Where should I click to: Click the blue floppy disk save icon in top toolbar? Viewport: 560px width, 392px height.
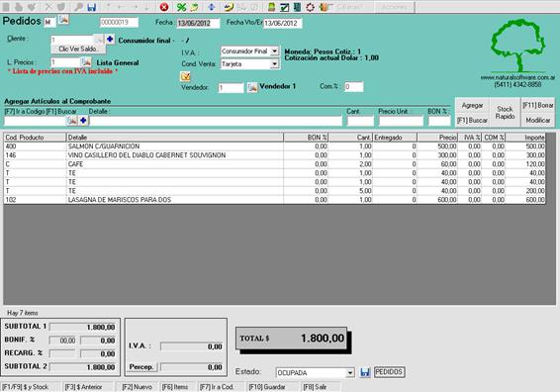(x=92, y=7)
